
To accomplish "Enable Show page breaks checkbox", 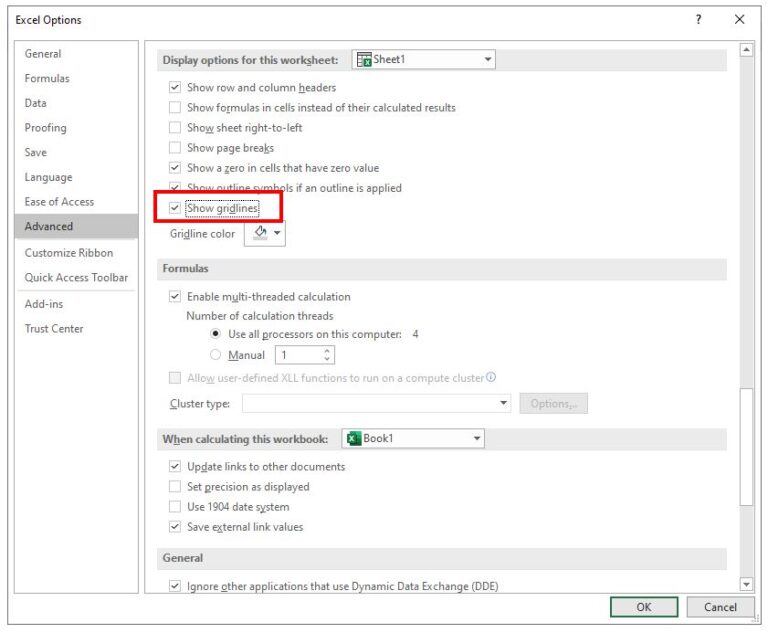I will [x=175, y=147].
